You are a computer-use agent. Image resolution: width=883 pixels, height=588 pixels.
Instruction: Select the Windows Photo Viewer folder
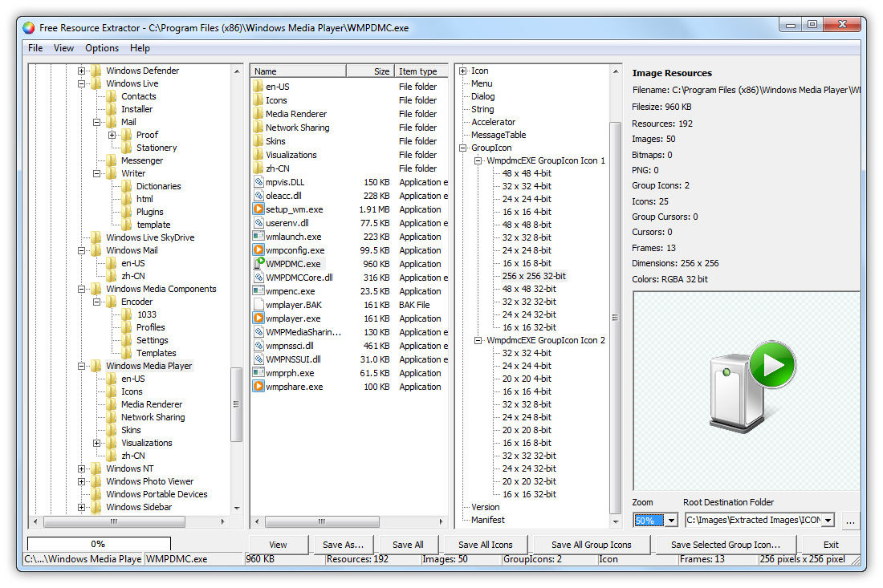(x=150, y=481)
